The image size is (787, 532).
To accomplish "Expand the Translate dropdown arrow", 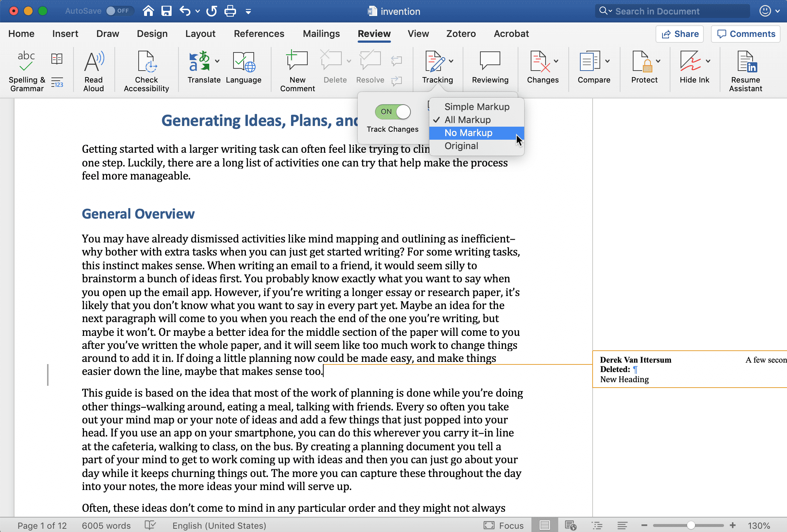I will click(x=217, y=61).
